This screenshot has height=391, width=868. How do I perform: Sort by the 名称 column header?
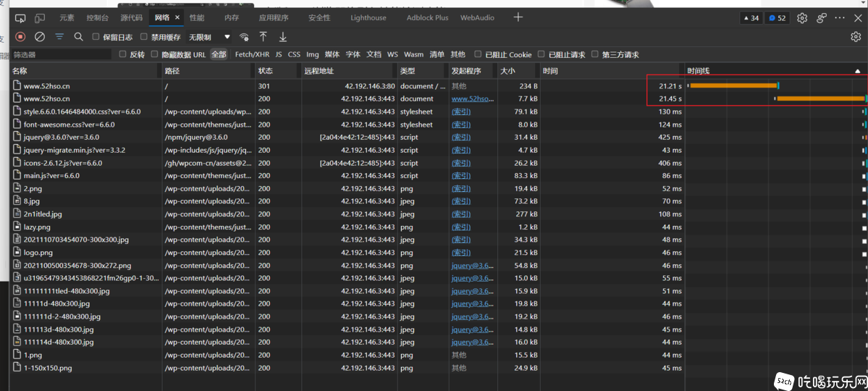[x=85, y=72]
